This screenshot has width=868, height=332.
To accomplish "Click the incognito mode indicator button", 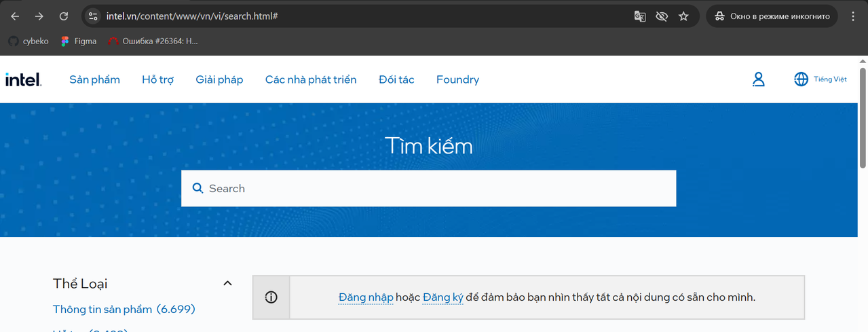I will [x=772, y=16].
